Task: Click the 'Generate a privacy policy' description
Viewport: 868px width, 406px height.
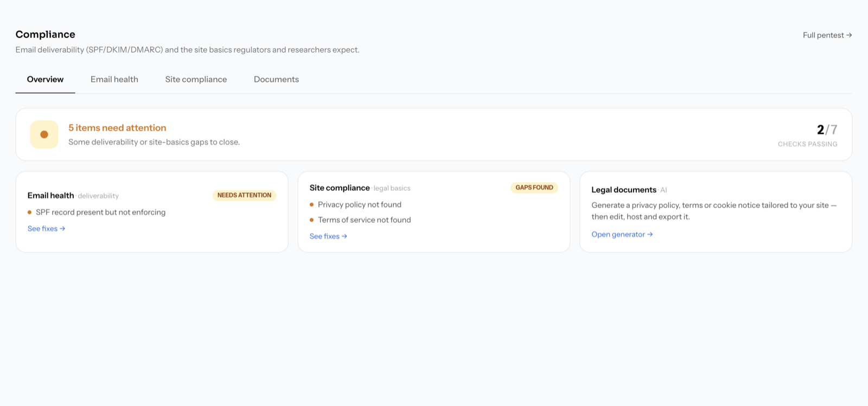Action: click(714, 211)
